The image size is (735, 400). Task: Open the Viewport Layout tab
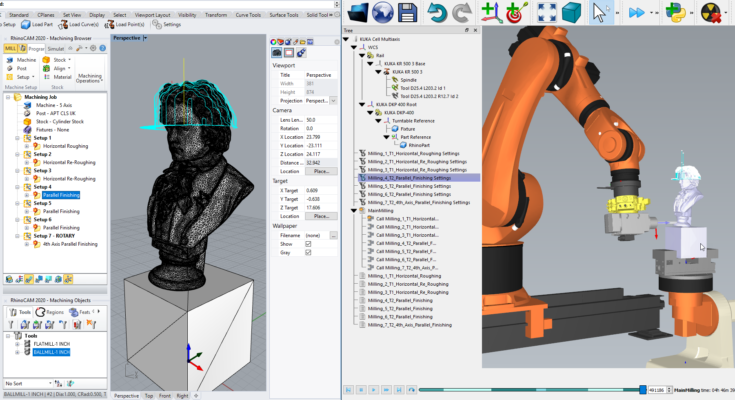click(152, 15)
